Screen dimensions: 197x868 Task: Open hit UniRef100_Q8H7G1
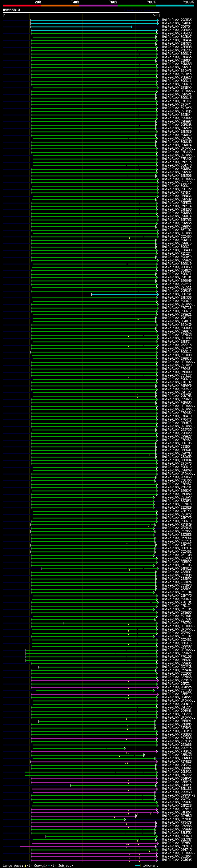(x=176, y=294)
